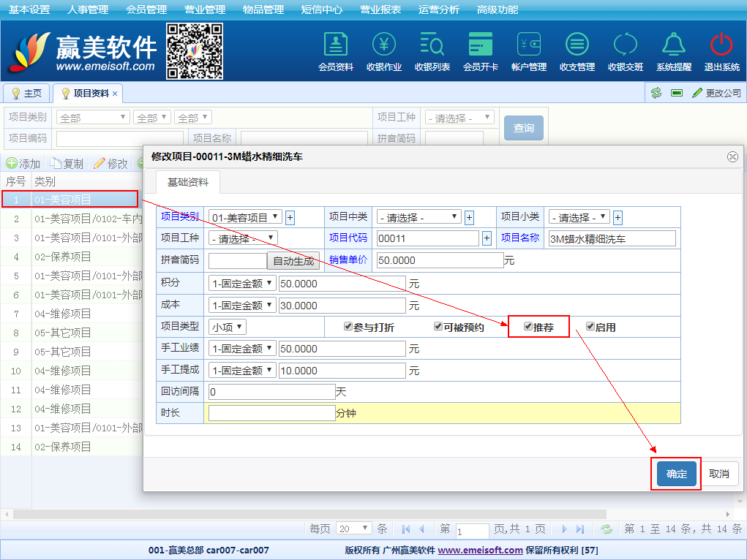Viewport: 747px width, 560px height.
Task: Click the 自动生成 button
Action: point(293,260)
